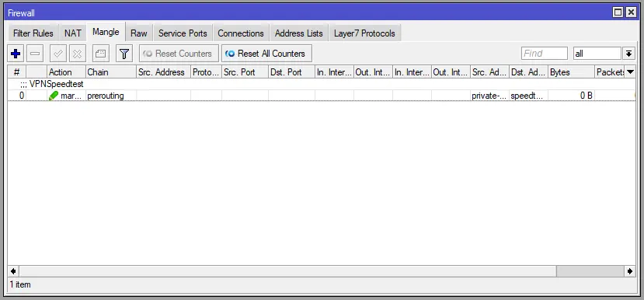This screenshot has width=644, height=300.
Task: Switch to the Filter Rules tab
Action: (33, 33)
